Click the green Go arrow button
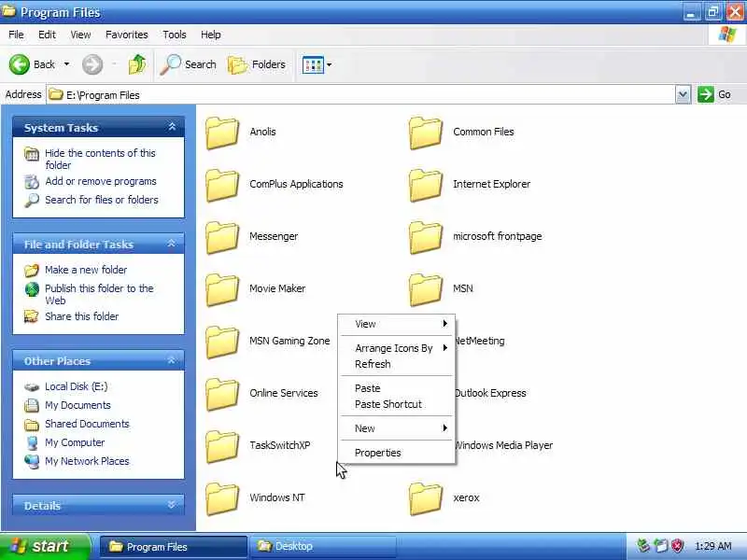Image resolution: width=747 pixels, height=560 pixels. pos(706,94)
